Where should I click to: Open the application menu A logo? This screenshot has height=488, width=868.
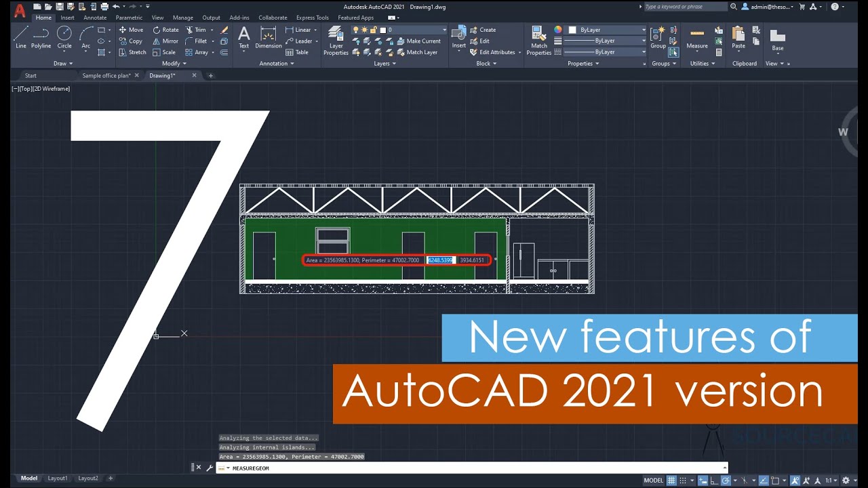click(x=20, y=11)
